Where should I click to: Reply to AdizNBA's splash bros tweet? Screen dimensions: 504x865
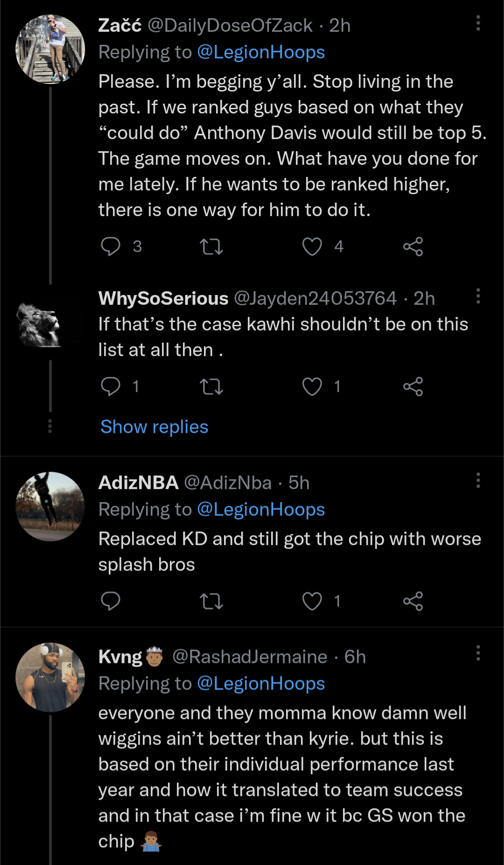[x=111, y=601]
